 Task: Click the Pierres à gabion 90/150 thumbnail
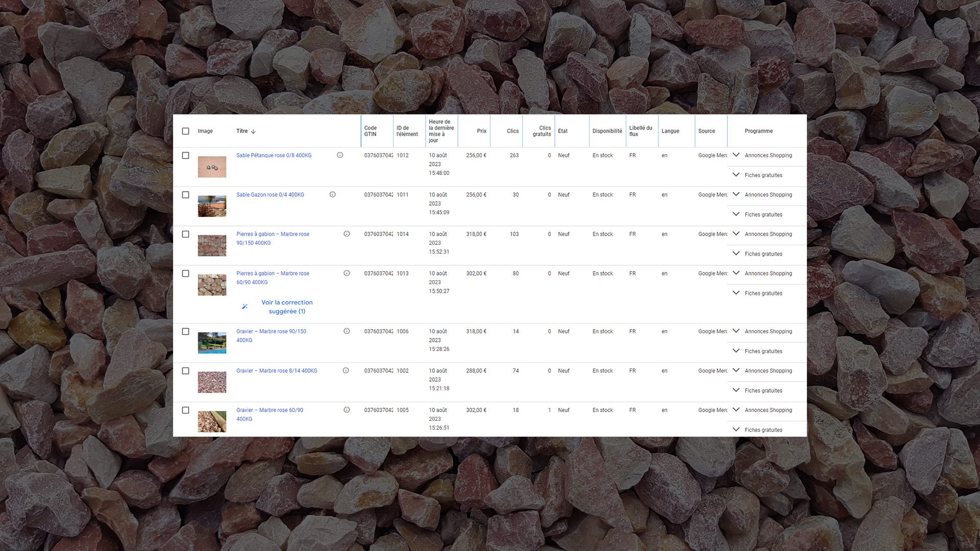click(x=212, y=245)
